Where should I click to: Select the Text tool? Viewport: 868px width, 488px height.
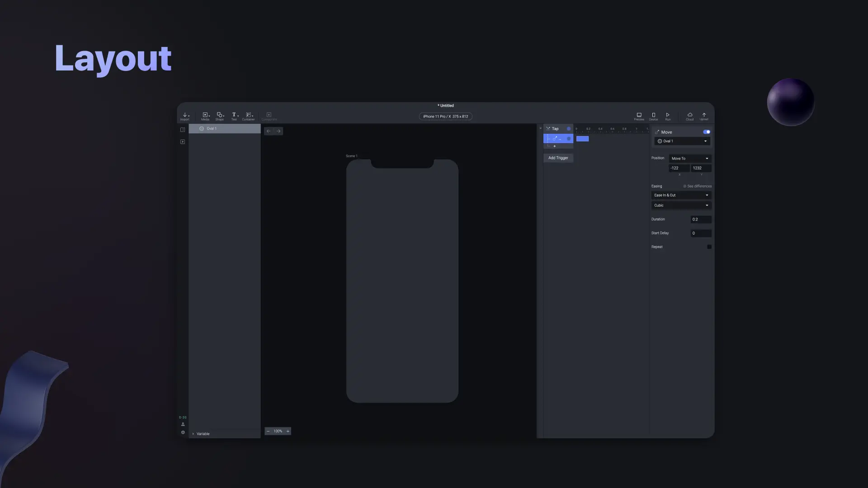pyautogui.click(x=234, y=116)
